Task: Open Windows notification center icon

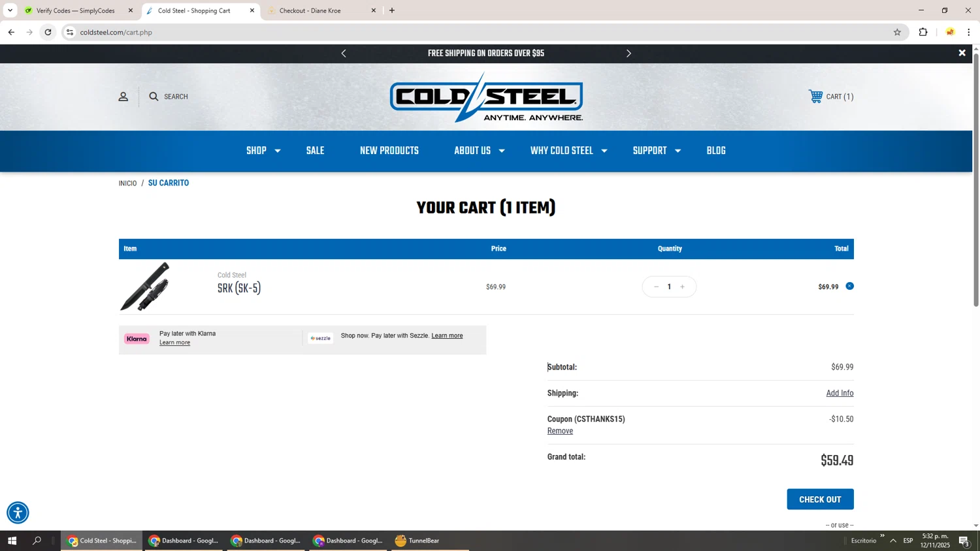Action: click(964, 541)
